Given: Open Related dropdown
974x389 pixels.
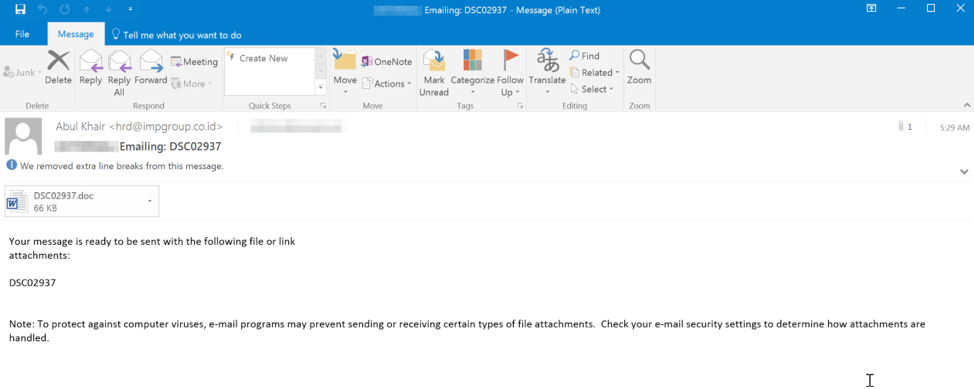Looking at the screenshot, I should pos(594,73).
